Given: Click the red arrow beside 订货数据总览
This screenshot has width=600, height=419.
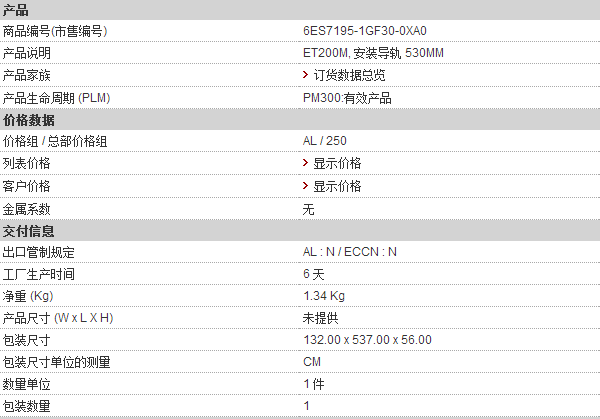Looking at the screenshot, I should click(305, 75).
